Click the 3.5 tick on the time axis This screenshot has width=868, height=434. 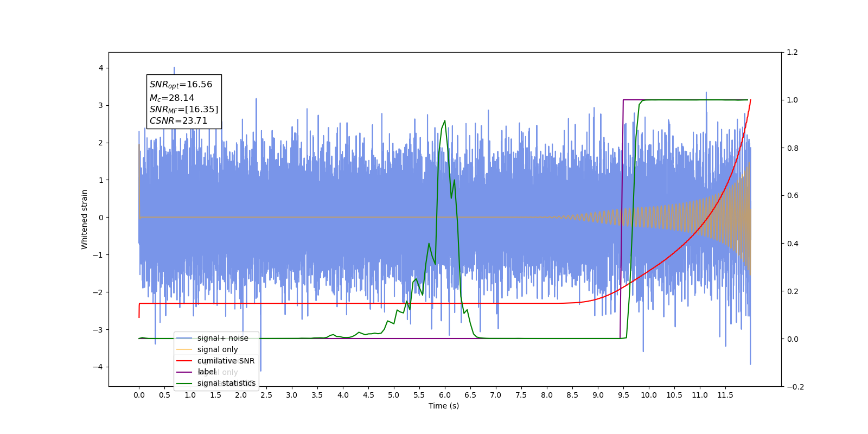(317, 395)
